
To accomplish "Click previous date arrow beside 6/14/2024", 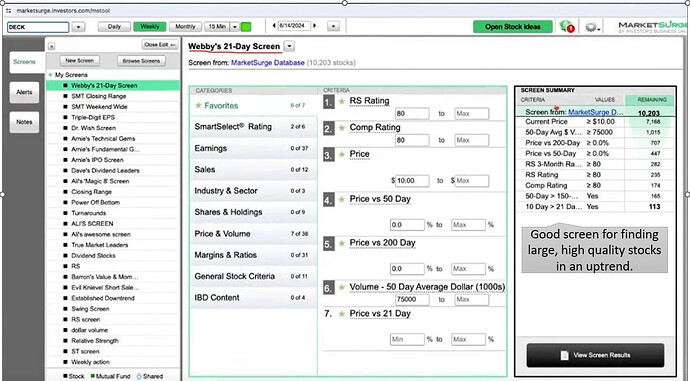I will [274, 26].
